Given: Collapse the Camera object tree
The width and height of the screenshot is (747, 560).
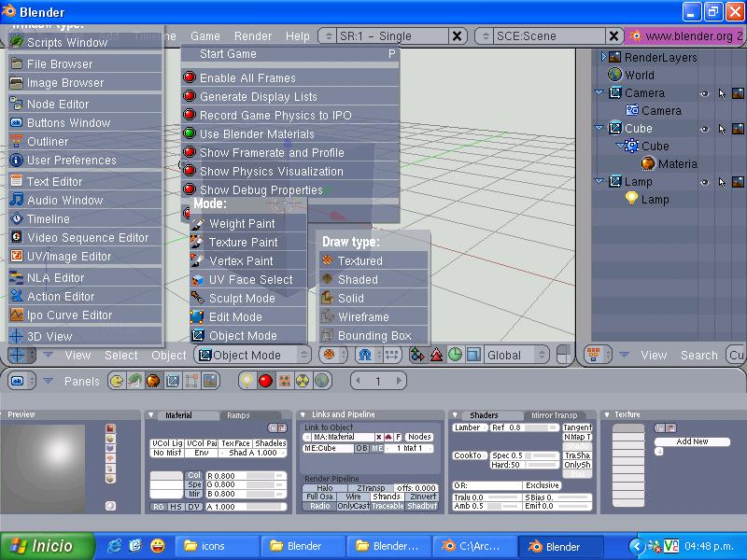Looking at the screenshot, I should 599,92.
